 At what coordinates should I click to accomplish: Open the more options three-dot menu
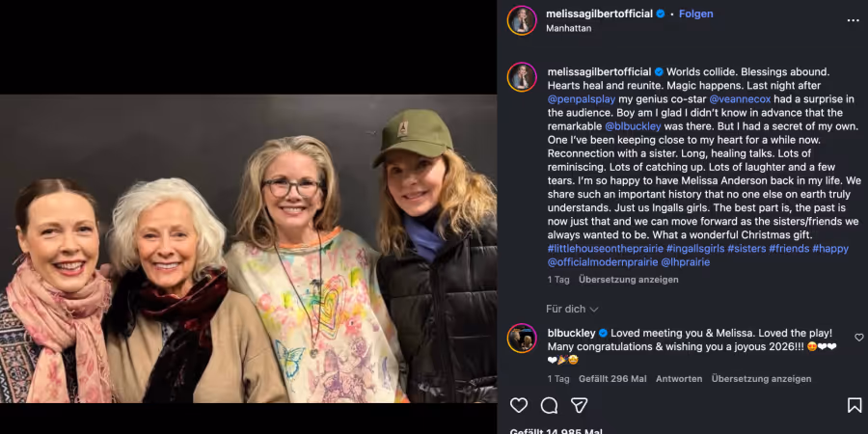point(853,19)
